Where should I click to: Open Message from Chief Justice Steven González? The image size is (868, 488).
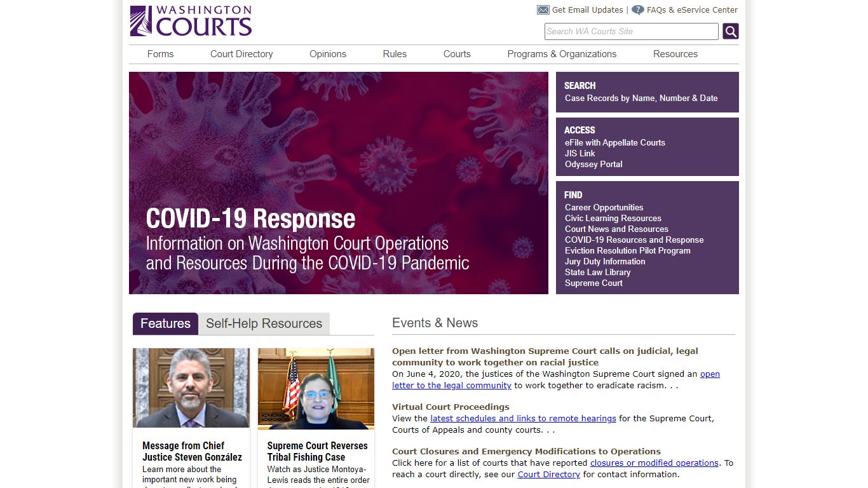click(192, 451)
